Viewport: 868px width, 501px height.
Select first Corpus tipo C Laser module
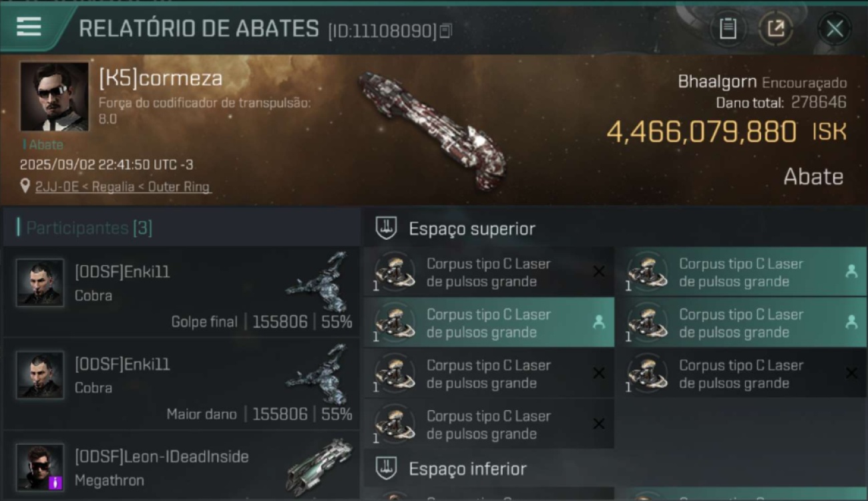[x=489, y=272]
